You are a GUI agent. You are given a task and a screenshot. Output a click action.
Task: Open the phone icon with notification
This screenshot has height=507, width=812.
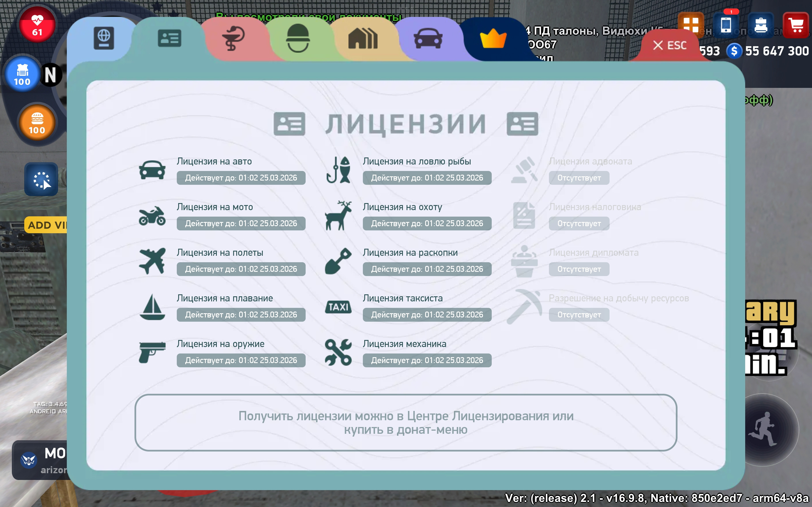pos(726,25)
